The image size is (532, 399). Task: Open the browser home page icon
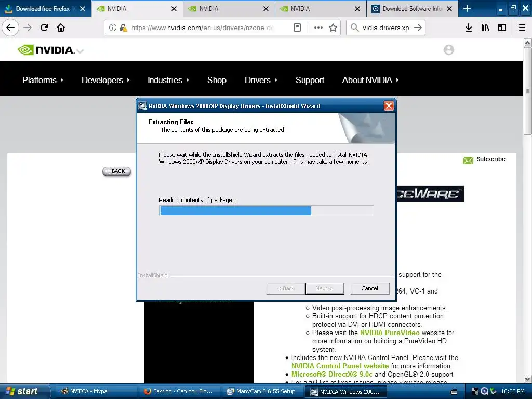(x=61, y=28)
